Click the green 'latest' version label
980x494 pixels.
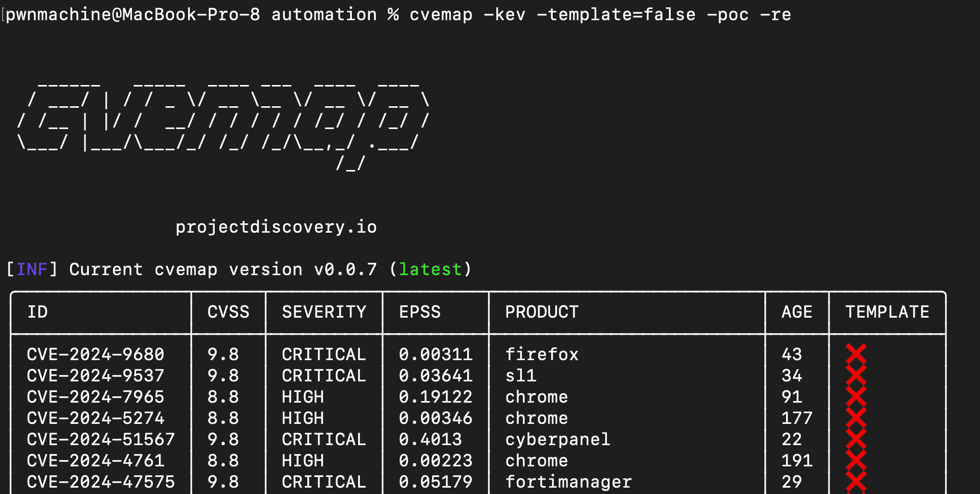[430, 269]
